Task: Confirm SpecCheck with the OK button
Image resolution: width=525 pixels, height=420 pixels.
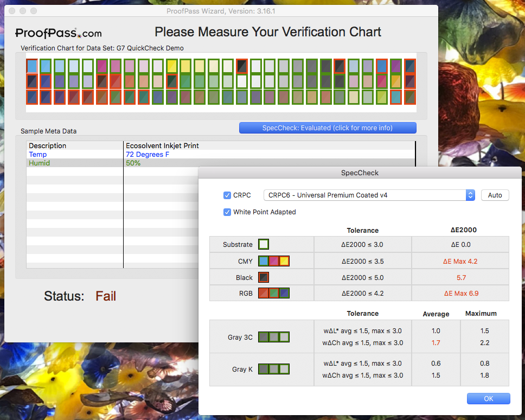Action: [x=489, y=398]
